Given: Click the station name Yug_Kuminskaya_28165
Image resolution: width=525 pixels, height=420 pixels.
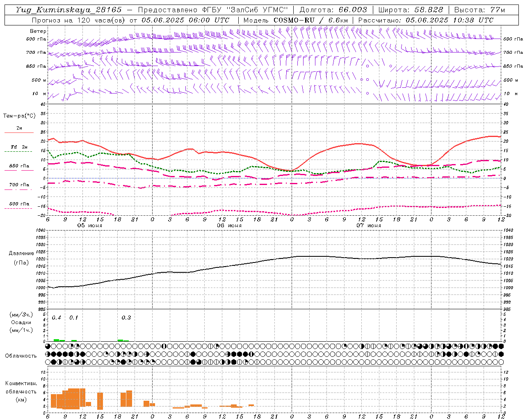Looking at the screenshot, I should [68, 10].
